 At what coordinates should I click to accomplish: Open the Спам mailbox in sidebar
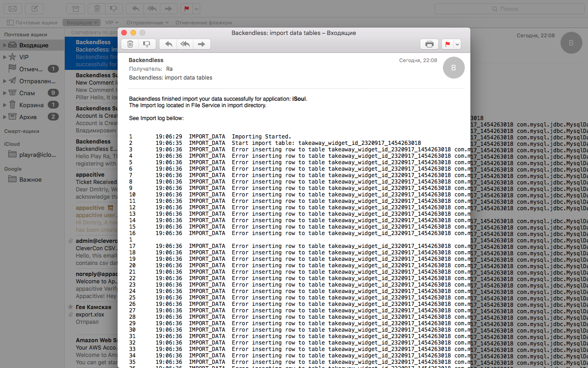click(x=32, y=93)
